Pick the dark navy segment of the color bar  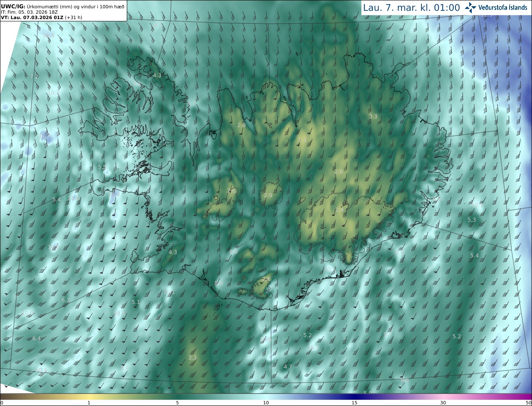point(355,396)
